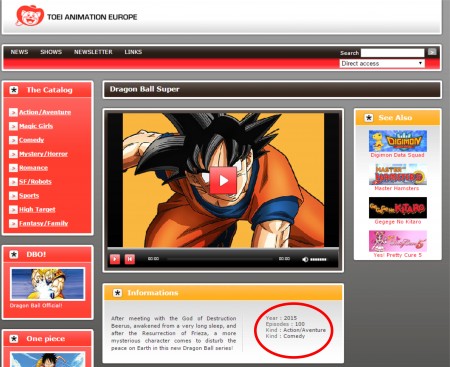Open the Master Hamsters text link
Image resolution: width=450 pixels, height=367 pixels.
pos(397,189)
